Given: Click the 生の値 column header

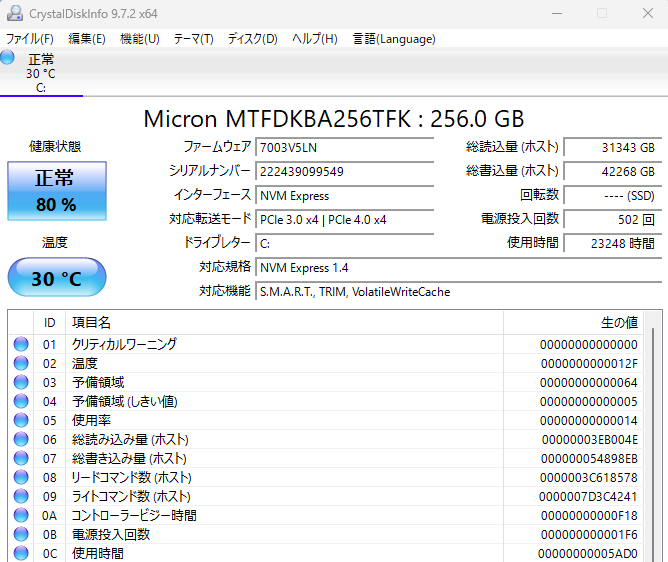Looking at the screenshot, I should click(x=617, y=322).
